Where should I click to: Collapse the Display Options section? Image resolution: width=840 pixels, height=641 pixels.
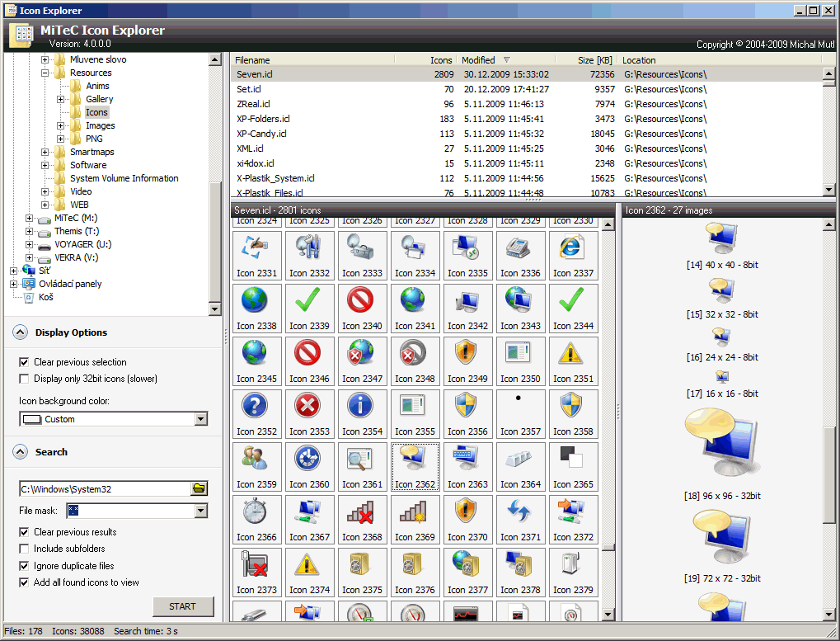(x=20, y=332)
